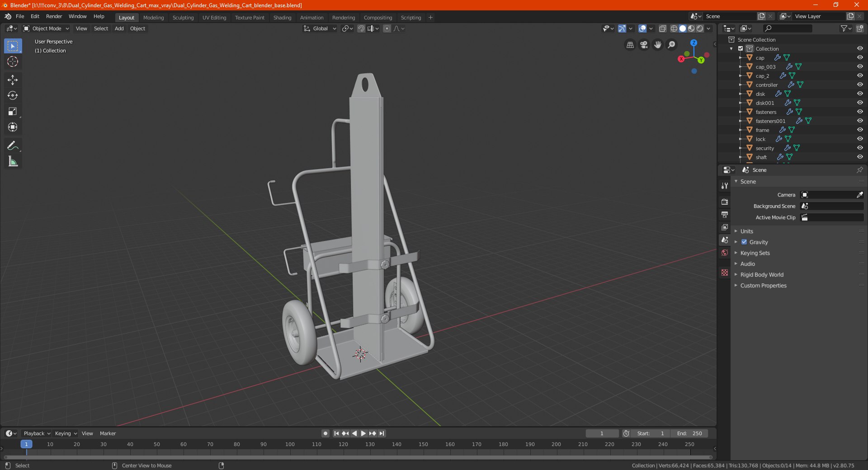Open the Render menu

coord(54,16)
